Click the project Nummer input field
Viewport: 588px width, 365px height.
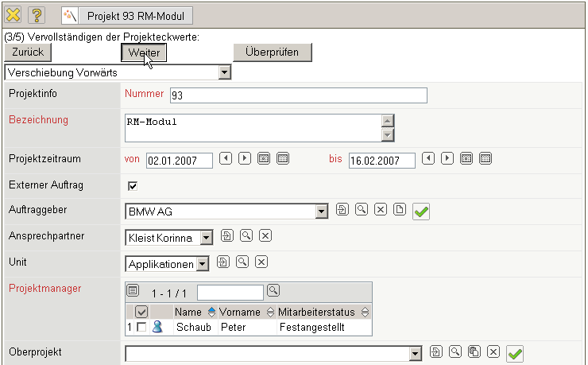point(297,95)
